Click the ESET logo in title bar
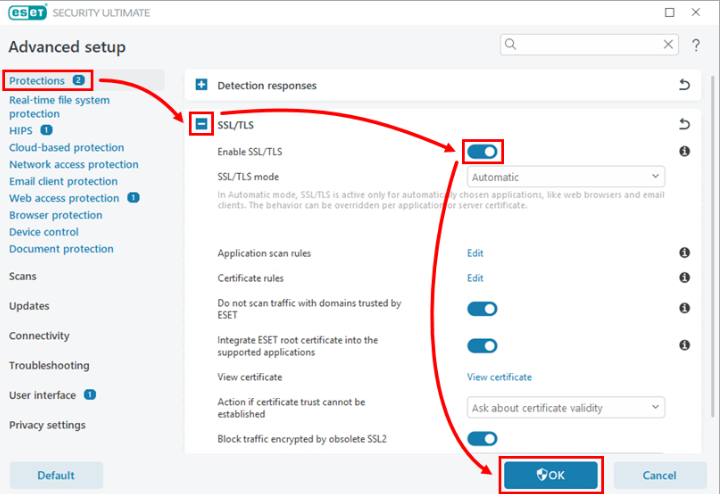This screenshot has height=494, width=720. (28, 12)
